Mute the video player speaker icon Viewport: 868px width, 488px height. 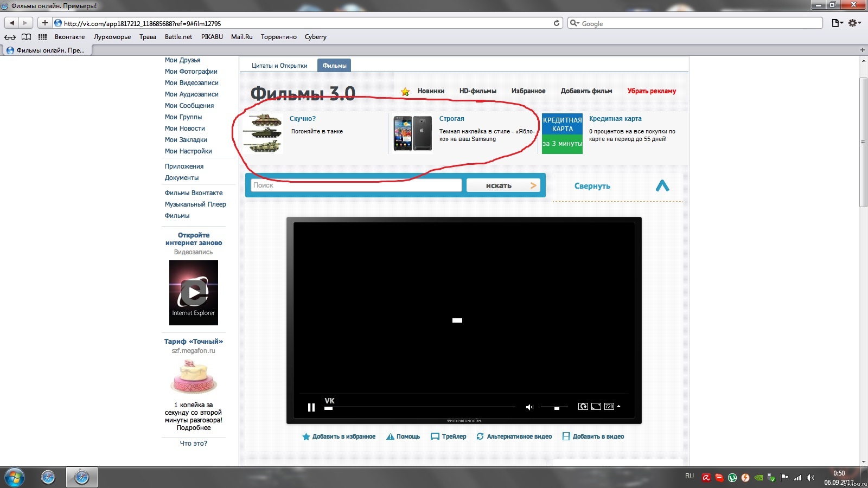coord(529,407)
